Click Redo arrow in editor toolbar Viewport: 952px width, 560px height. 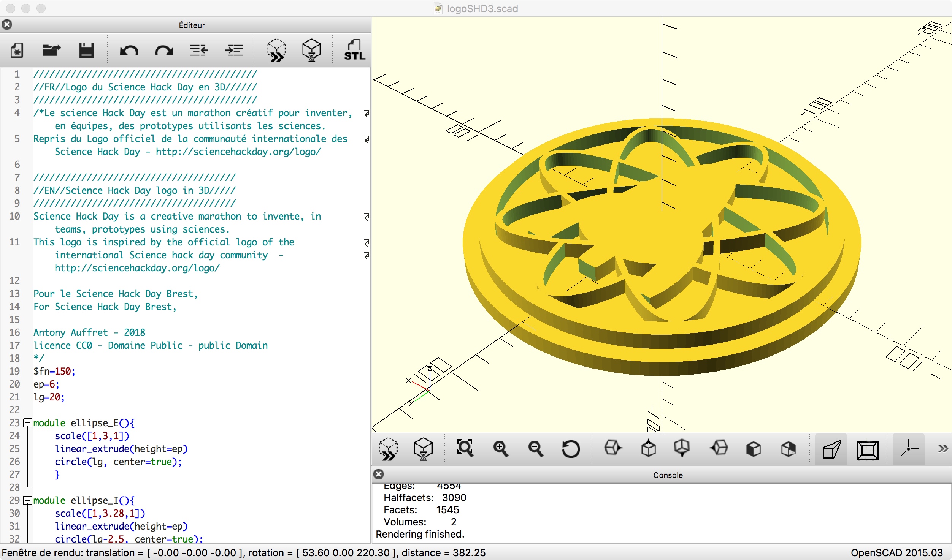164,50
